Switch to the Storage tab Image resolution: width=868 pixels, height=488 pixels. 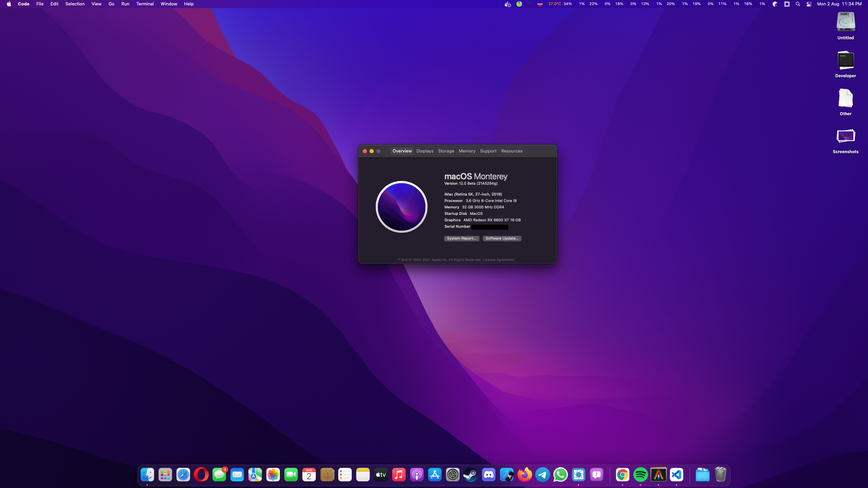coord(446,151)
